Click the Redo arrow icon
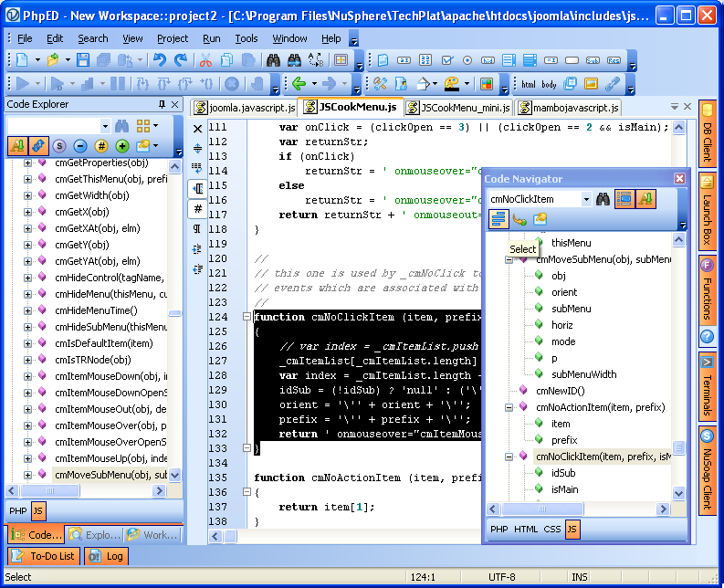Image resolution: width=724 pixels, height=588 pixels. click(181, 60)
